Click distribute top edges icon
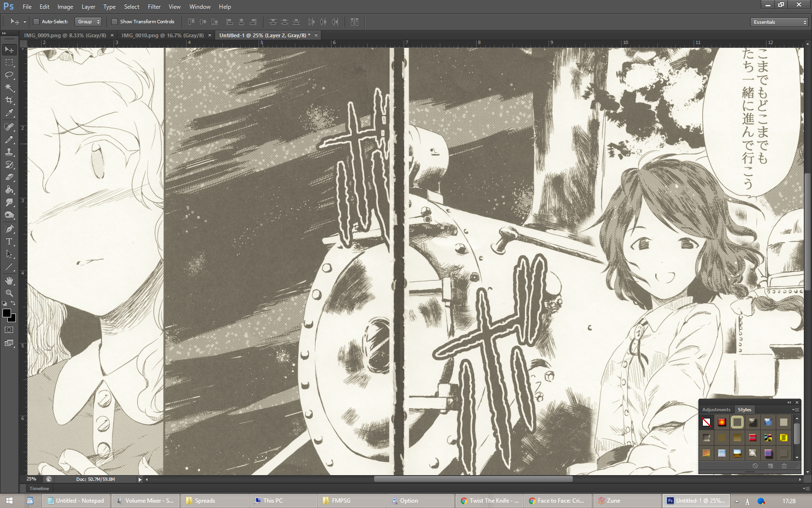 click(273, 22)
